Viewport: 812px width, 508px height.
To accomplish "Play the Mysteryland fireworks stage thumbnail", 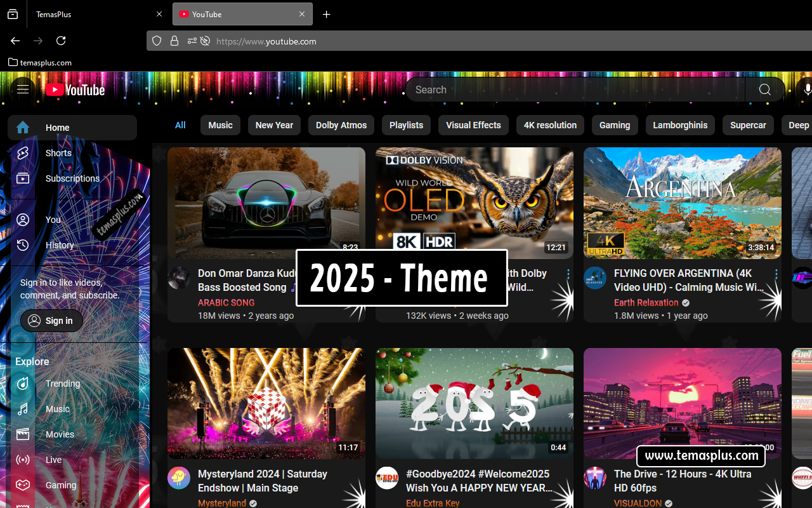I will [x=266, y=403].
